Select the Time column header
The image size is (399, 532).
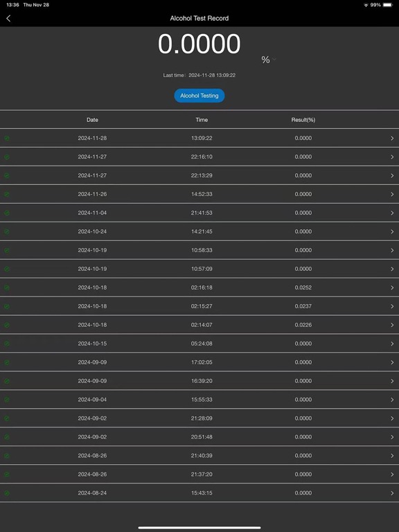tap(202, 120)
